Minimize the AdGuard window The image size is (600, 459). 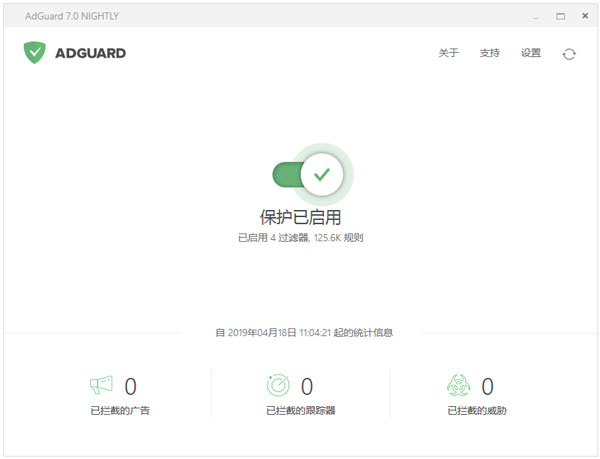pos(536,16)
